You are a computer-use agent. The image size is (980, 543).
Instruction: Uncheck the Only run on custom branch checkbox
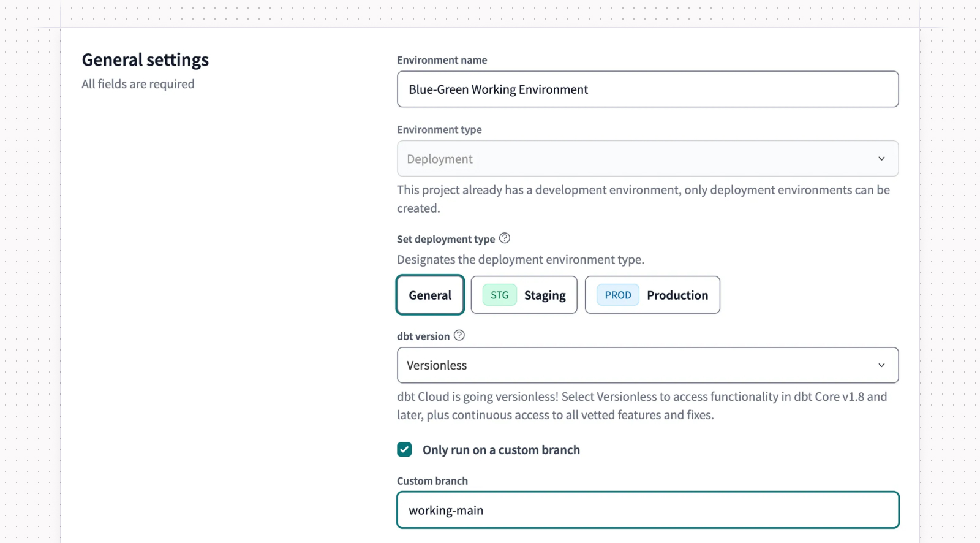pos(404,449)
